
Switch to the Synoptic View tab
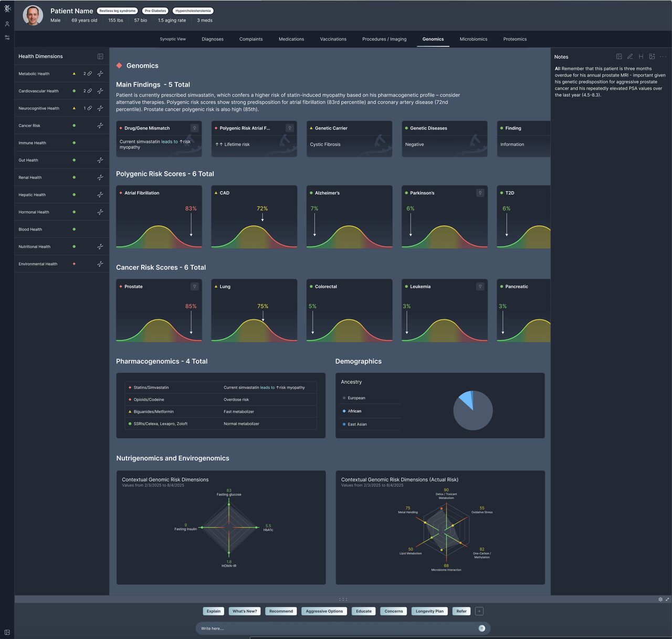point(173,39)
